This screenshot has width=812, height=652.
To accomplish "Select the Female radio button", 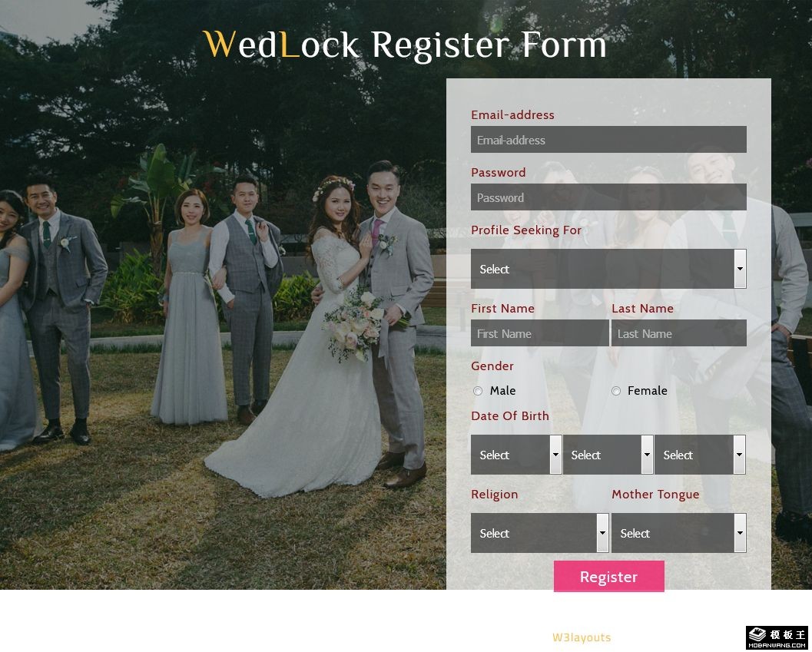I will coord(616,391).
